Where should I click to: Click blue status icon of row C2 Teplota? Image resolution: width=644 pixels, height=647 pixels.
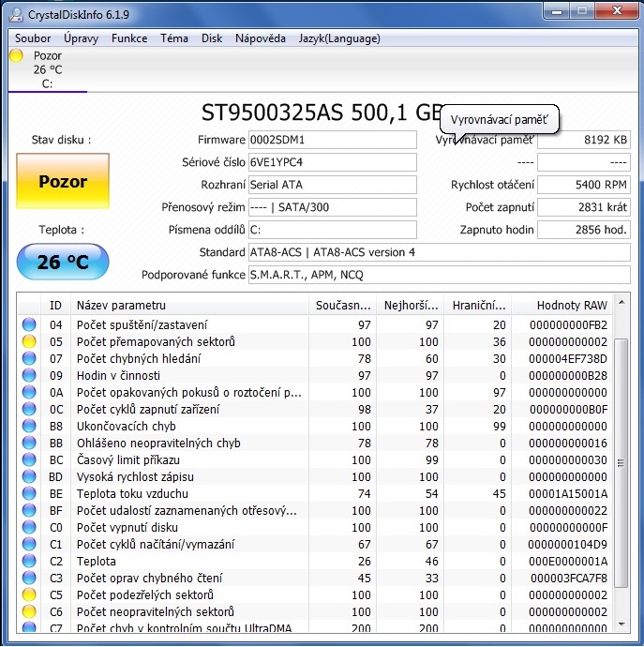(x=29, y=562)
